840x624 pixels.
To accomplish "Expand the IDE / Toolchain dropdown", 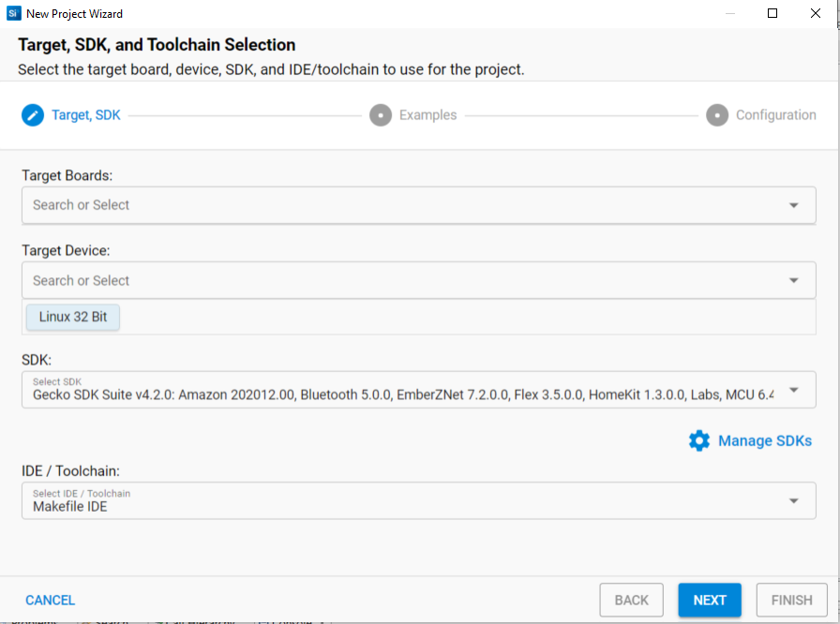I will (x=795, y=500).
